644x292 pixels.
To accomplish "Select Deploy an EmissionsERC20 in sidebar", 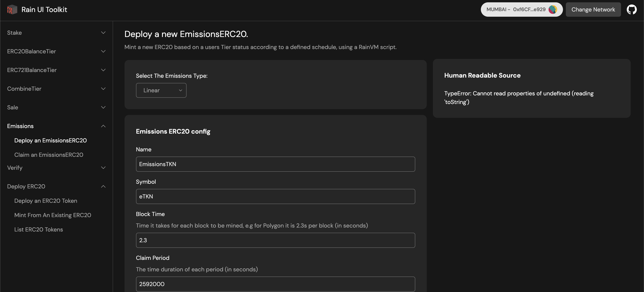I will (x=50, y=140).
